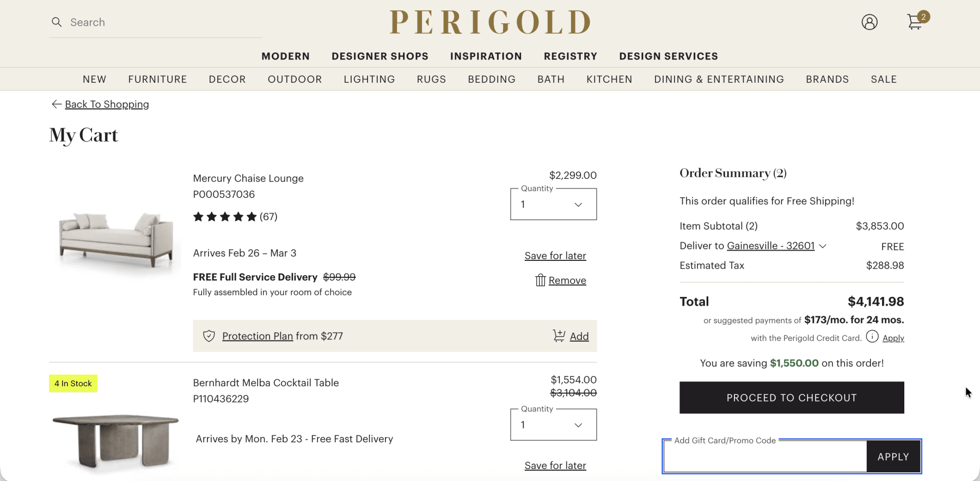
Task: Click PROCEED TO CHECKOUT
Action: click(x=791, y=397)
